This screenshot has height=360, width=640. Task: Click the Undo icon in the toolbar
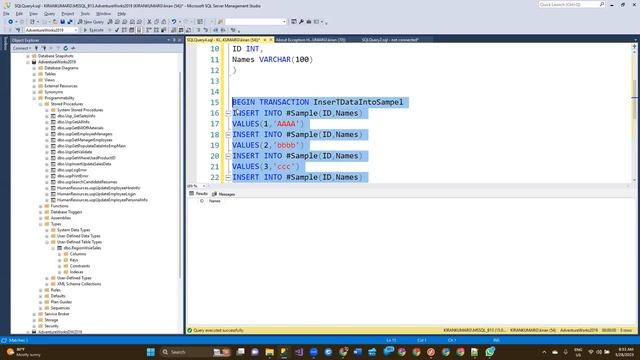(x=174, y=22)
